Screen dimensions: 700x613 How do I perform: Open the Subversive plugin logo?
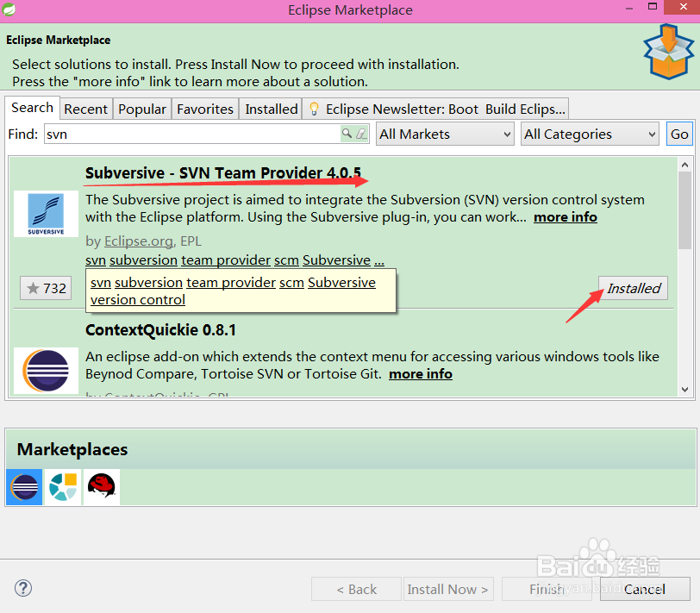pyautogui.click(x=46, y=214)
